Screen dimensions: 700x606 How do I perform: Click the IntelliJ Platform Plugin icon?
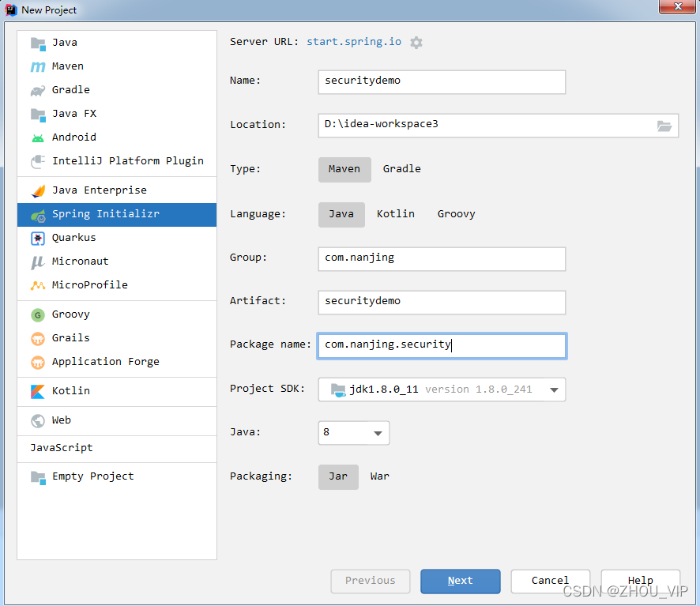pyautogui.click(x=38, y=161)
